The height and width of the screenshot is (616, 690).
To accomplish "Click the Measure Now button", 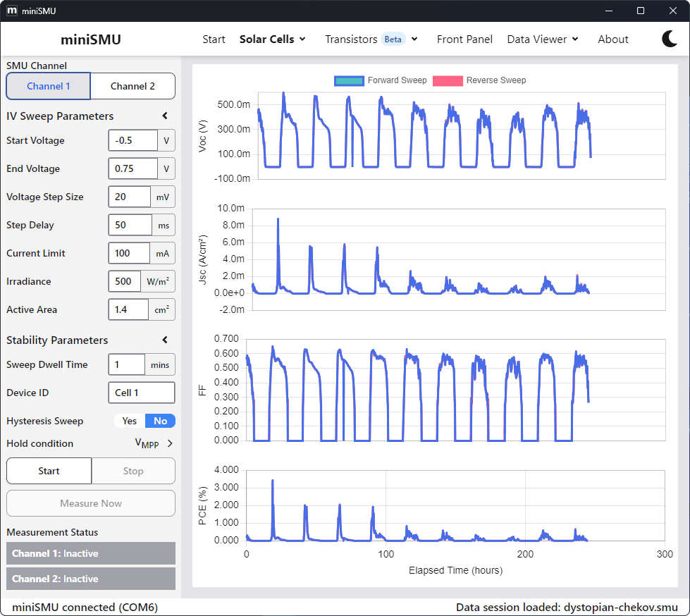I will coord(90,503).
